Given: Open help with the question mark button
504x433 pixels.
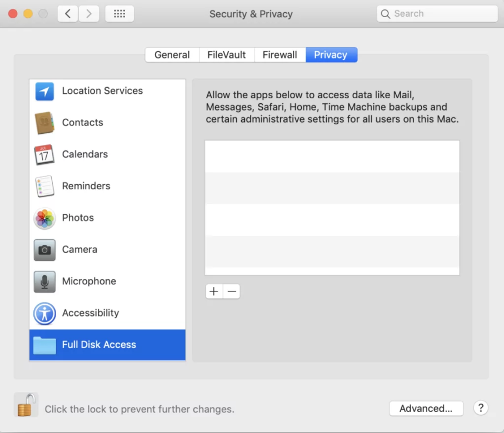Looking at the screenshot, I should 481,408.
